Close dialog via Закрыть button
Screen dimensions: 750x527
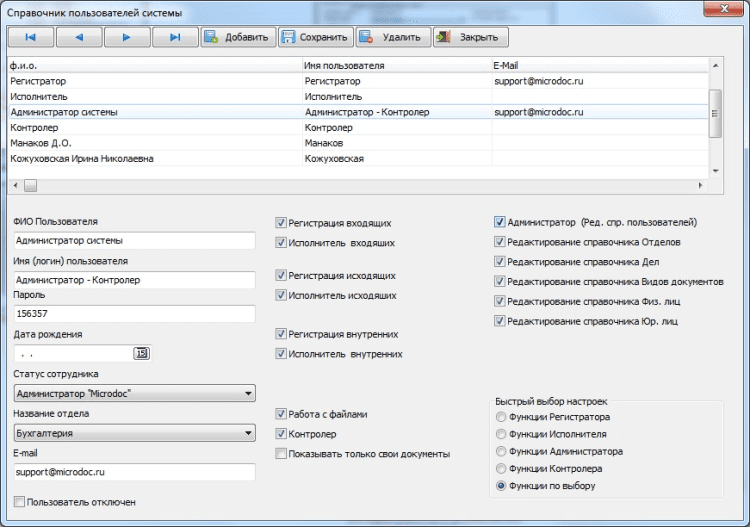[471, 37]
